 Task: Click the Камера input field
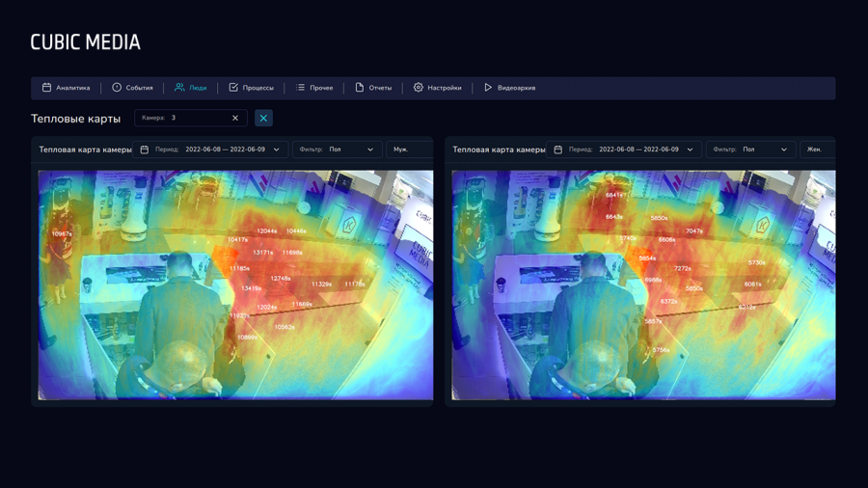pyautogui.click(x=198, y=119)
